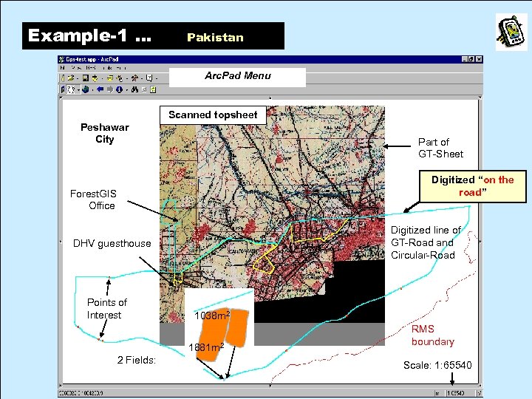Image resolution: width=532 pixels, height=399 pixels.
Task: Open a map with the folder icon
Action: pos(71,78)
